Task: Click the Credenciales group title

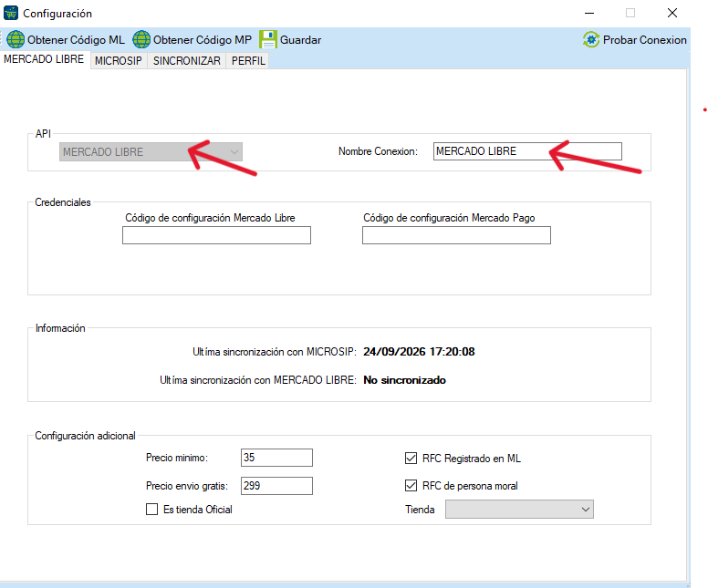Action: point(63,202)
